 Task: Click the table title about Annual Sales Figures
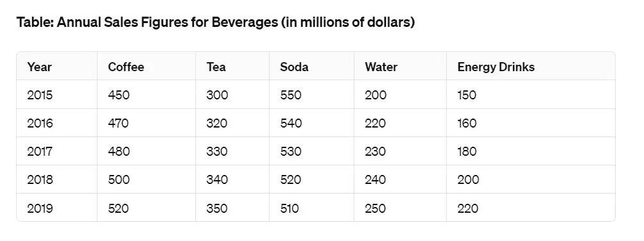(x=216, y=22)
